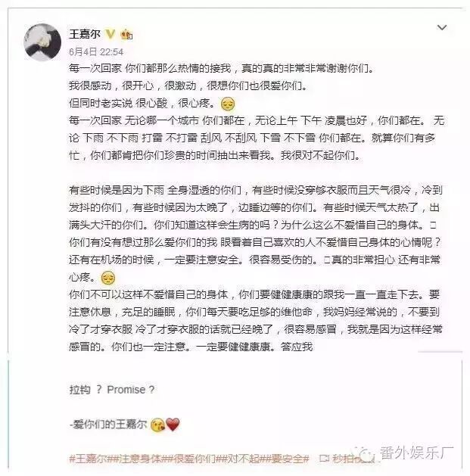Image resolution: width=470 pixels, height=476 pixels.
Task: Click the 番外娱乐厂 watermark text
Action: (416, 453)
